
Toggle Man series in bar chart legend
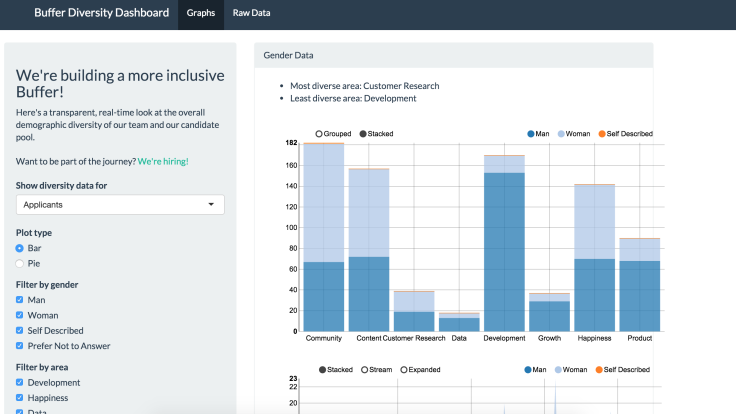[538, 134]
